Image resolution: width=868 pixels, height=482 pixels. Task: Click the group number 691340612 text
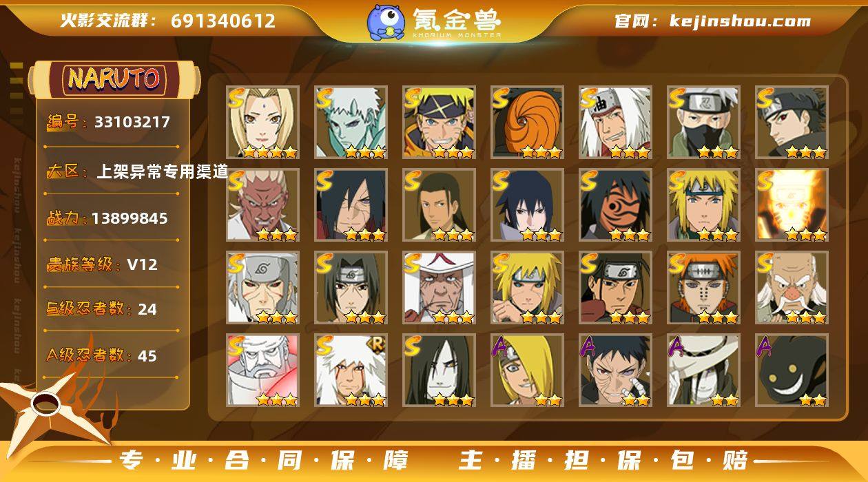point(223,21)
